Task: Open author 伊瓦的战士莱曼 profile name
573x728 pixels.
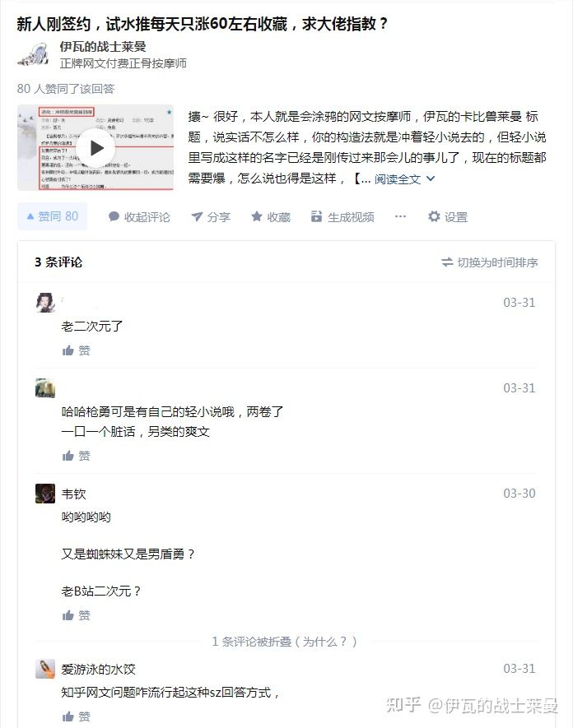Action: pyautogui.click(x=103, y=46)
